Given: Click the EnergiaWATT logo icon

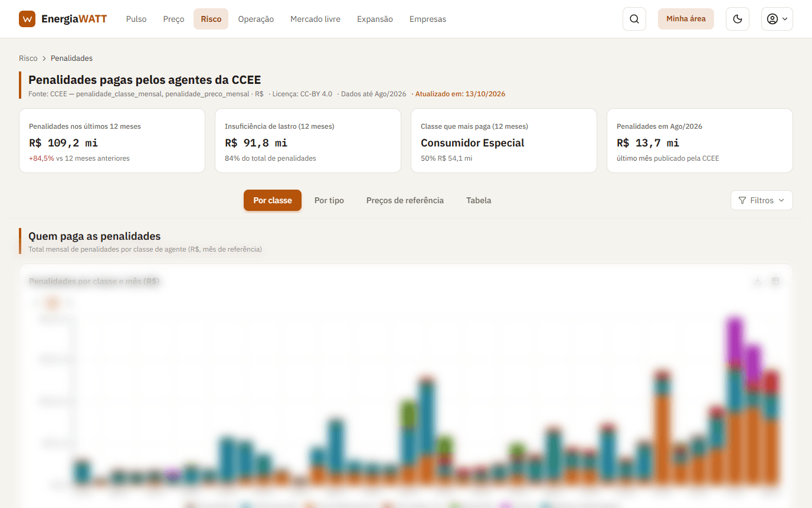Looking at the screenshot, I should point(27,19).
